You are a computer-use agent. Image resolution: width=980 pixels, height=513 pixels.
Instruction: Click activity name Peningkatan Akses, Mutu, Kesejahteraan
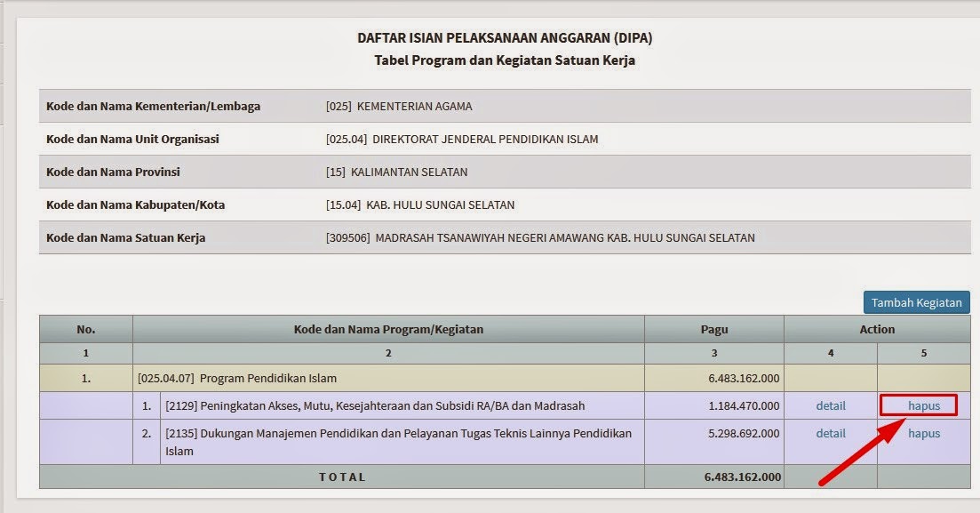[x=375, y=405]
